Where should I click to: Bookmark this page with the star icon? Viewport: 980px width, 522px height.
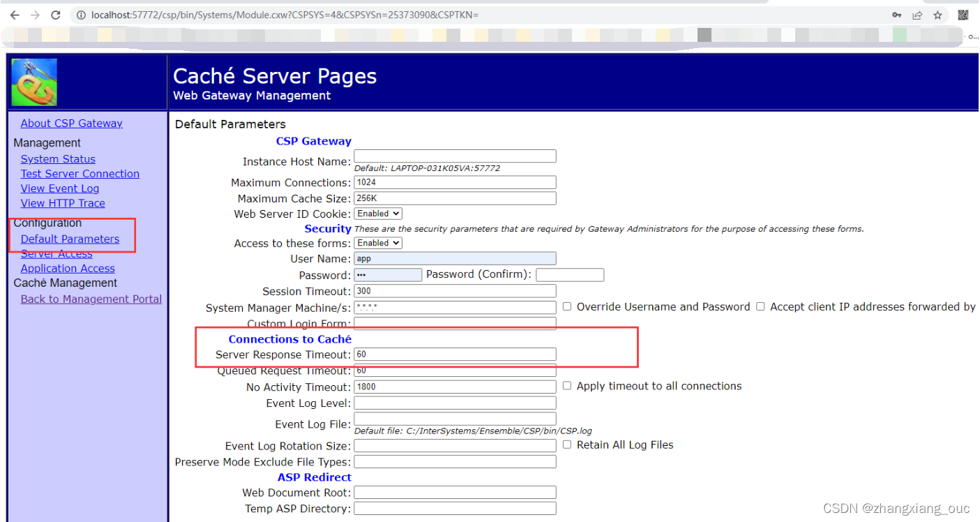937,15
